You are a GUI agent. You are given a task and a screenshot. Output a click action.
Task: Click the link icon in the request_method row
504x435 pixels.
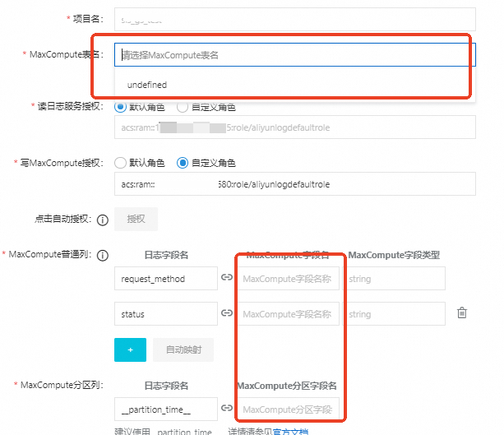tap(227, 277)
